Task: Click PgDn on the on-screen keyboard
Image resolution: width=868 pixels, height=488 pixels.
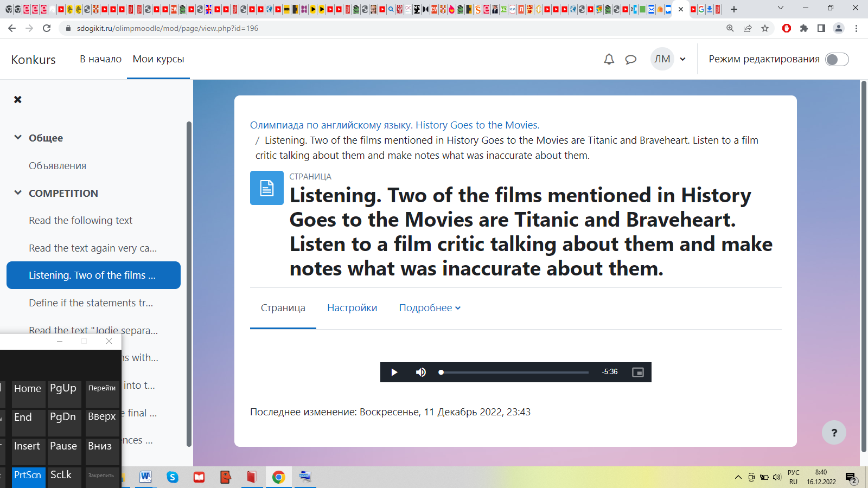Action: pos(64,423)
